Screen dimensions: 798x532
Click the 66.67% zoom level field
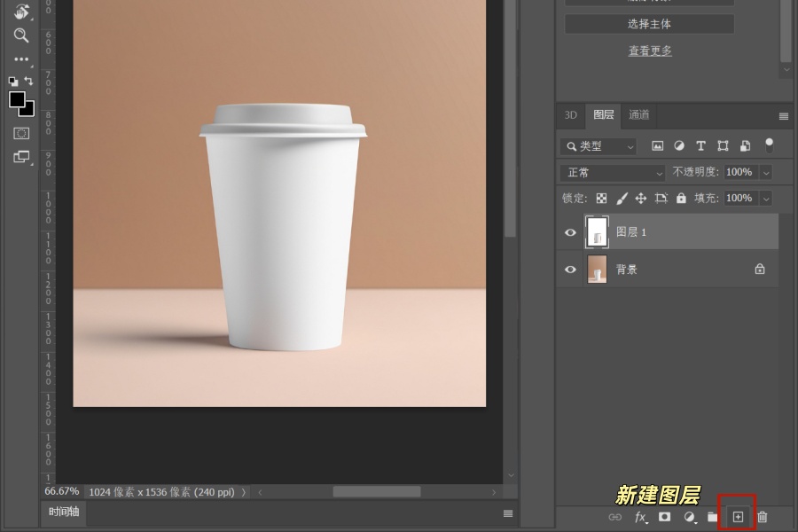62,492
